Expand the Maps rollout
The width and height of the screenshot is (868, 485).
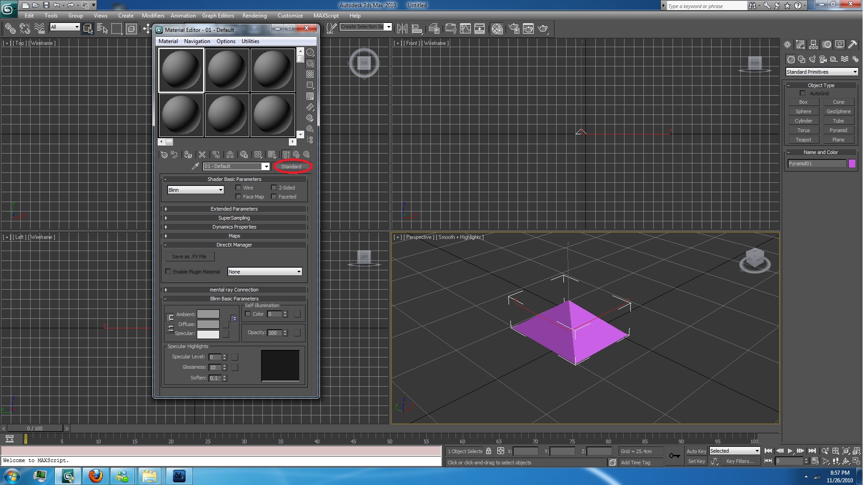pos(234,236)
